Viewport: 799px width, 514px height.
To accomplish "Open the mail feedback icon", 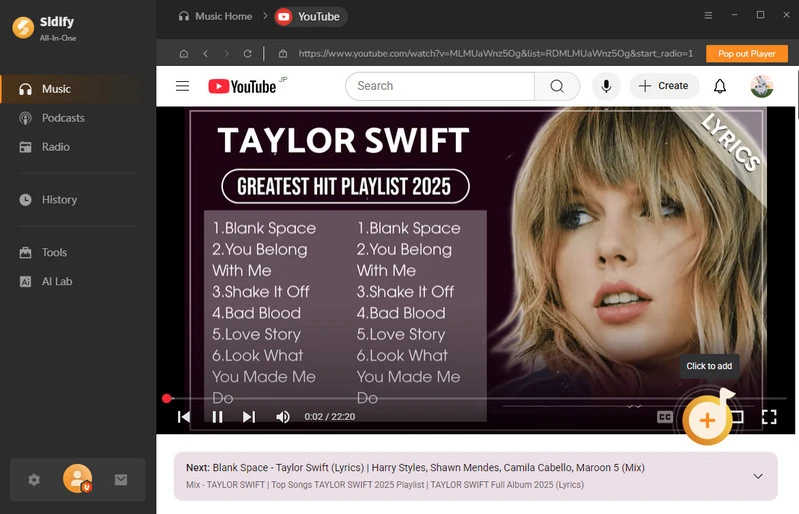I will click(121, 480).
